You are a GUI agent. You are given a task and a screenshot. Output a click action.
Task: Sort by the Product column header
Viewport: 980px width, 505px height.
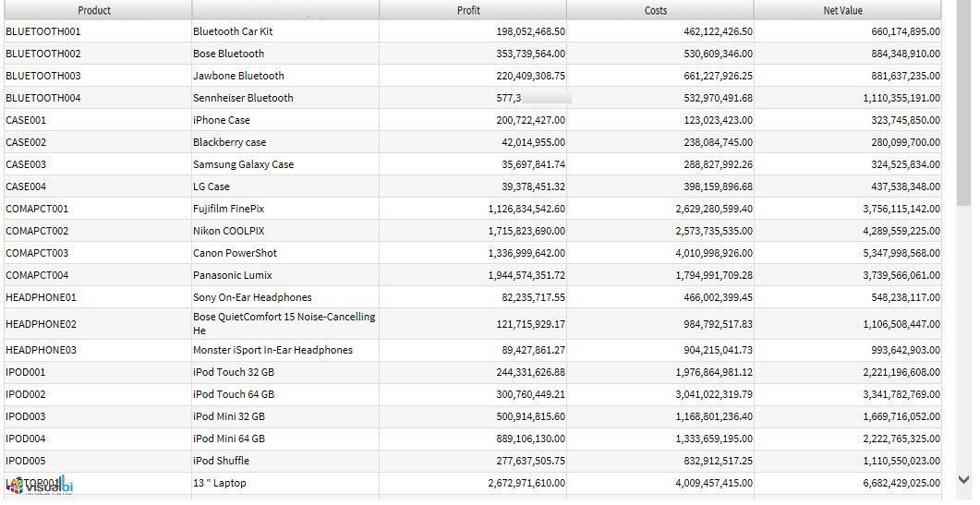(94, 10)
